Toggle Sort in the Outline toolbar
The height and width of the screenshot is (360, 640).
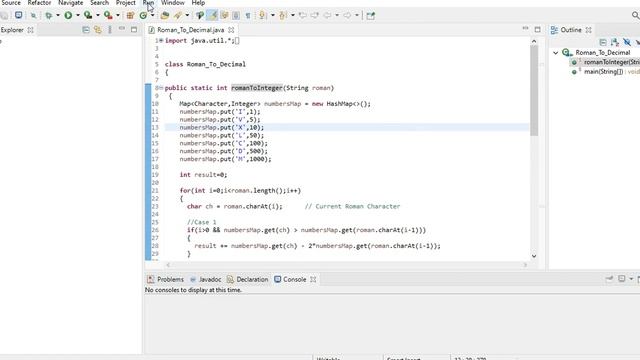[615, 42]
